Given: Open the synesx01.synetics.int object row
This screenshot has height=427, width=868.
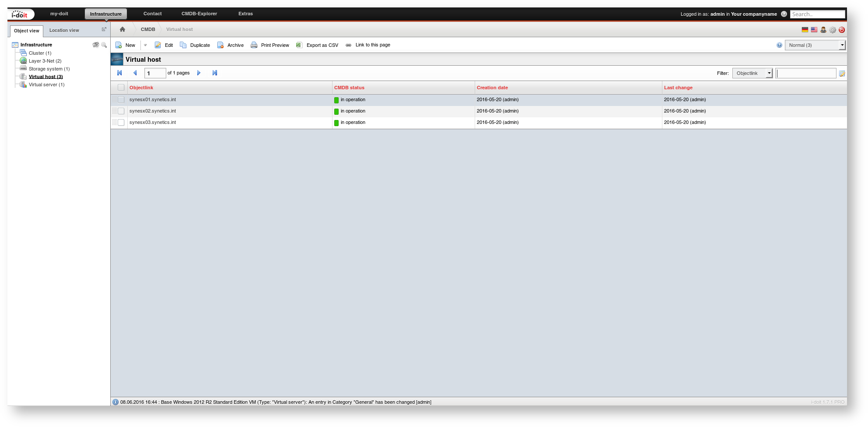Looking at the screenshot, I should click(x=479, y=100).
